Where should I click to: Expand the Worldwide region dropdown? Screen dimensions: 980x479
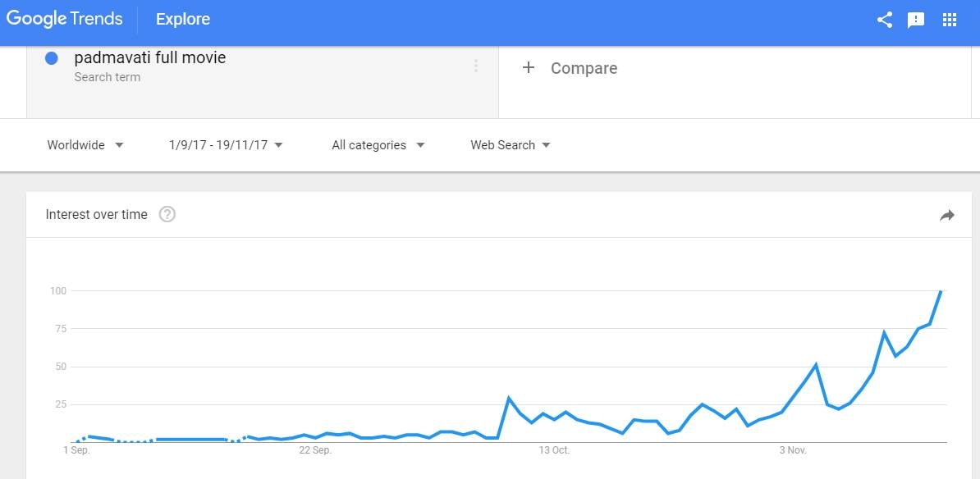pos(85,145)
